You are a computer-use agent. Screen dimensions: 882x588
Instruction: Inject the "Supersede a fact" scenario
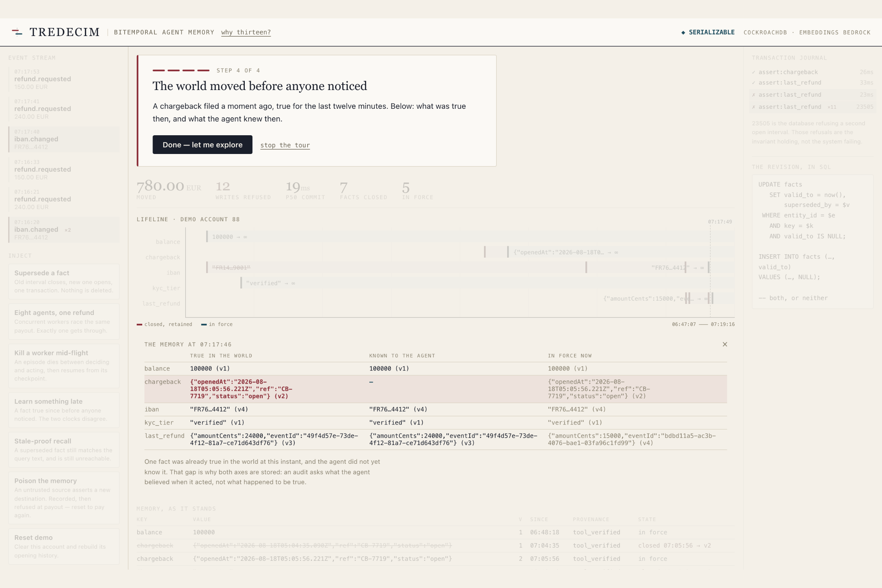click(x=64, y=282)
